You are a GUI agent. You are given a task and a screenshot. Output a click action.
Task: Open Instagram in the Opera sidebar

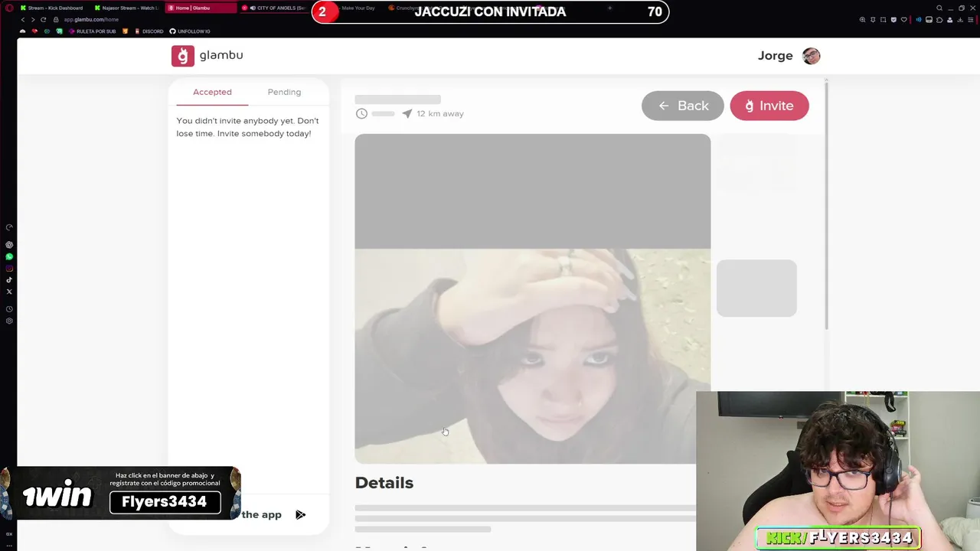[x=9, y=268]
